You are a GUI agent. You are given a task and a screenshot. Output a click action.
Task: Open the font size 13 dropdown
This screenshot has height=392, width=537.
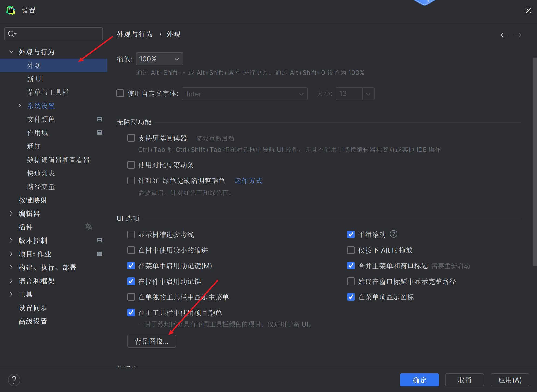pyautogui.click(x=369, y=94)
